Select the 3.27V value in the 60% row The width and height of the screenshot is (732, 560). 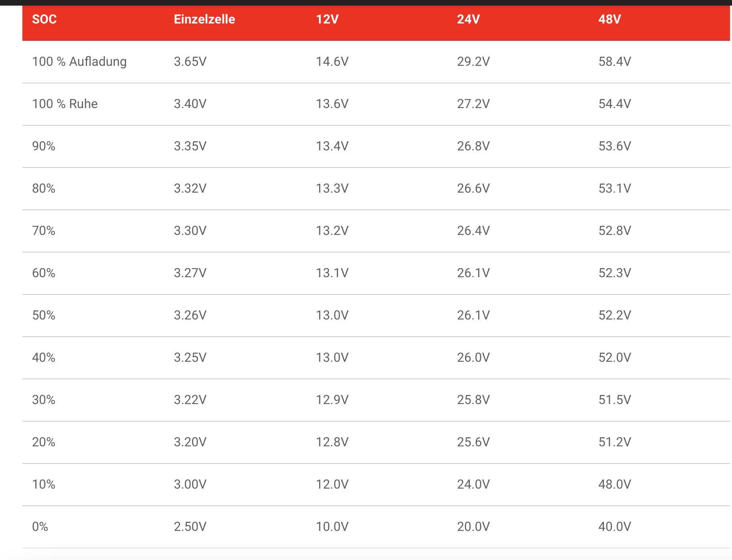(x=190, y=273)
